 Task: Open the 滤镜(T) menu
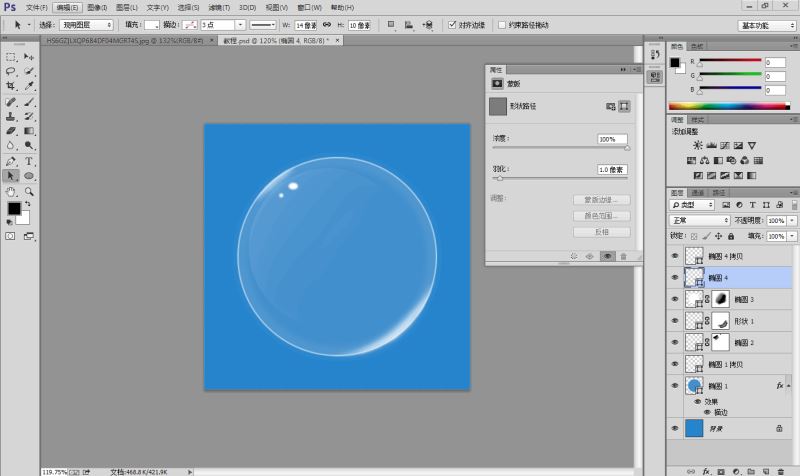click(220, 7)
